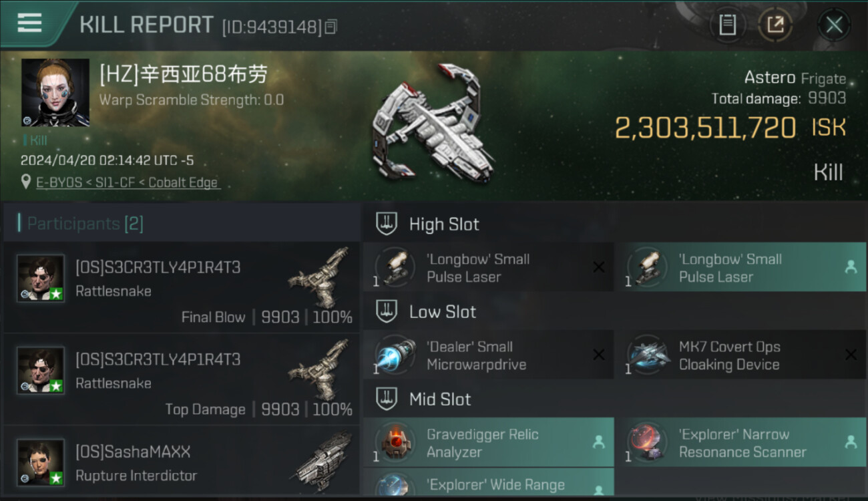Click the share export icon

tap(775, 25)
